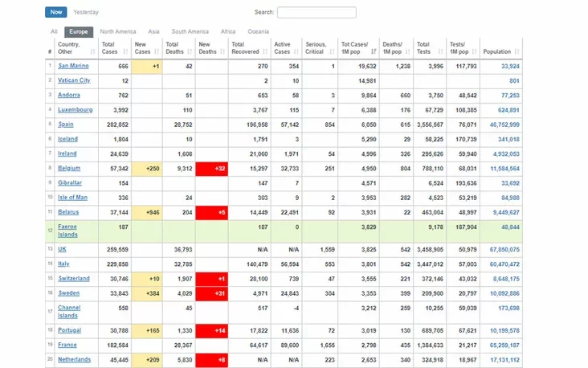588x368 pixels.
Task: Click inside the Search input box
Action: click(x=316, y=13)
